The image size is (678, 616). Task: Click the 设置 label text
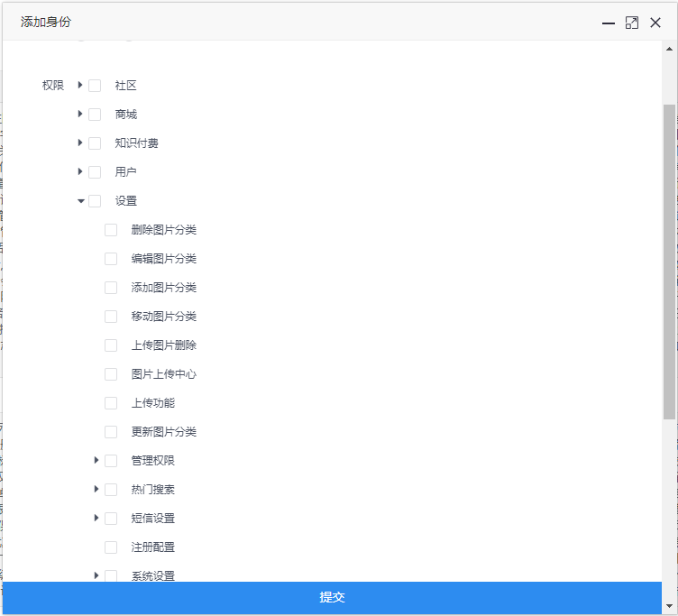126,201
